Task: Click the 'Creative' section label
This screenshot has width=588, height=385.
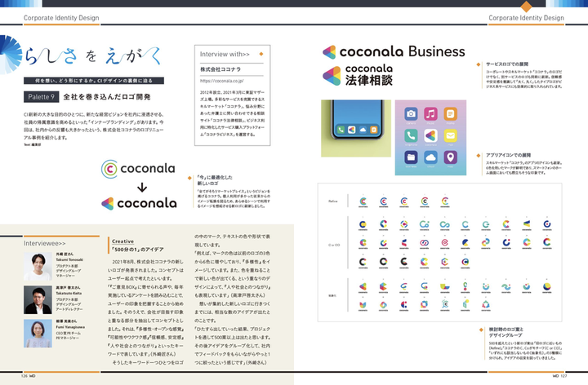Action: click(122, 241)
